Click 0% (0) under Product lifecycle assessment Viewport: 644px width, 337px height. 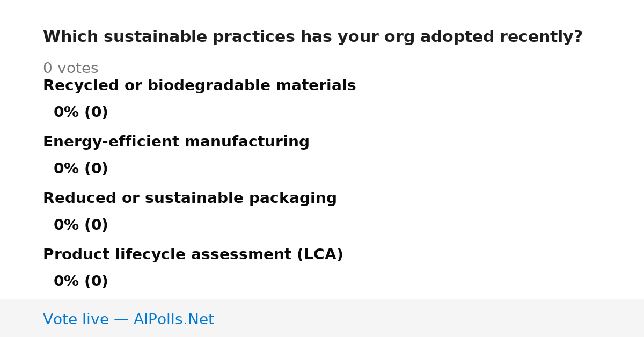[x=81, y=282]
